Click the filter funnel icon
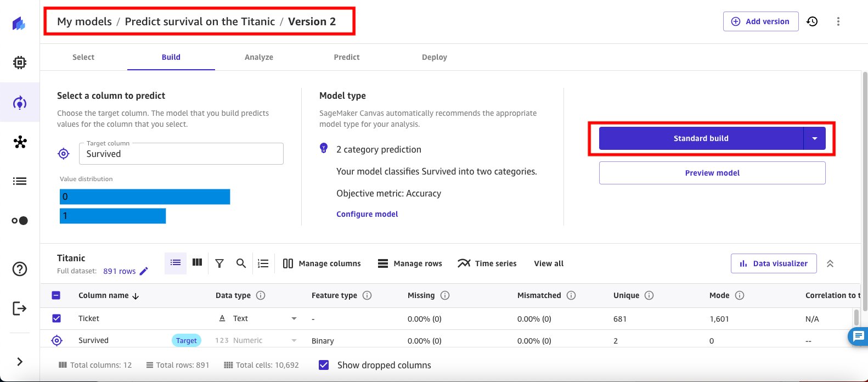This screenshot has width=868, height=382. pos(219,263)
